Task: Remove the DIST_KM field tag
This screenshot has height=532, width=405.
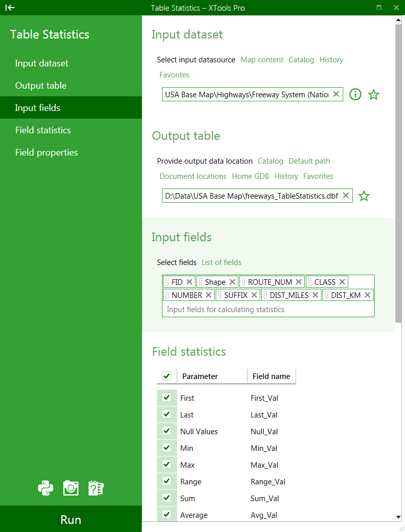Action: click(368, 295)
